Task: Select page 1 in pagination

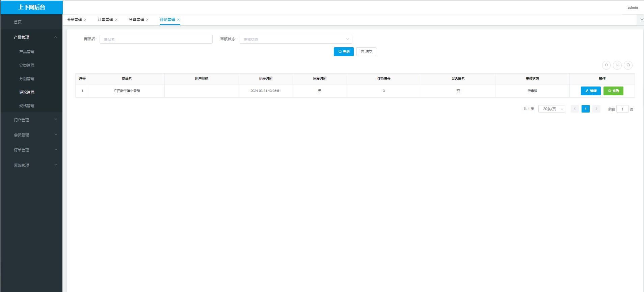Action: 586,109
